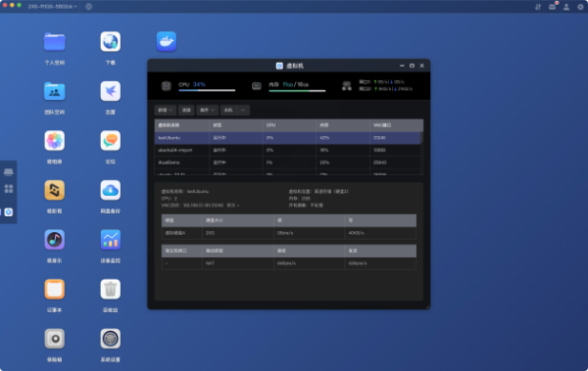588x371 pixels.
Task: Launch the 极相册 photo album app
Action: coord(54,141)
